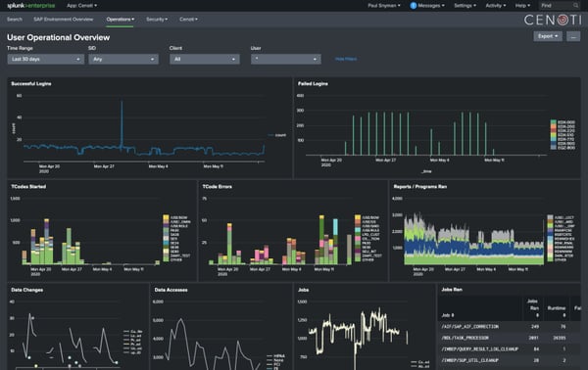
Task: Open the Cenoti navigation menu
Action: click(188, 20)
